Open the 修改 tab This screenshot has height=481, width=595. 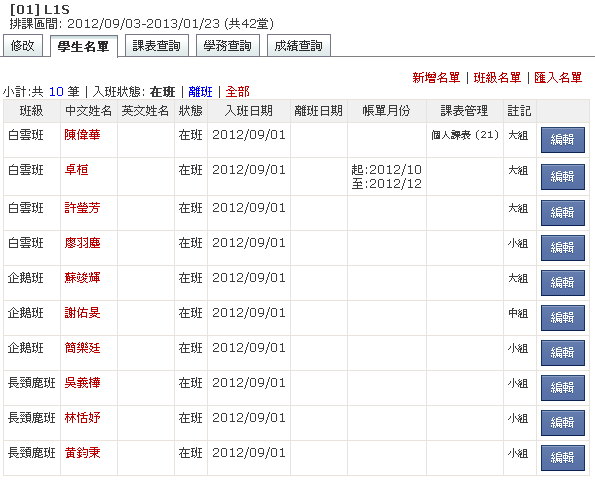point(23,46)
